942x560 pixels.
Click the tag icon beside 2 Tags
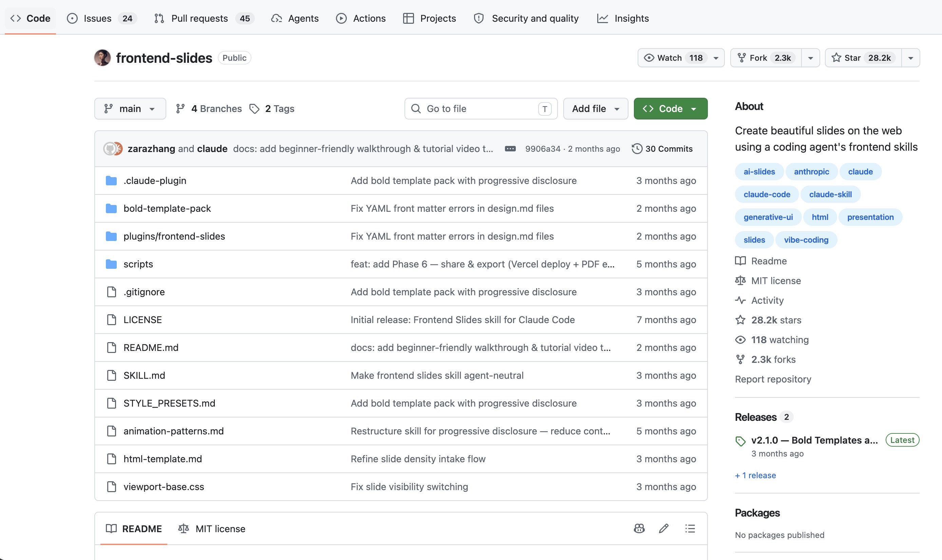click(254, 109)
